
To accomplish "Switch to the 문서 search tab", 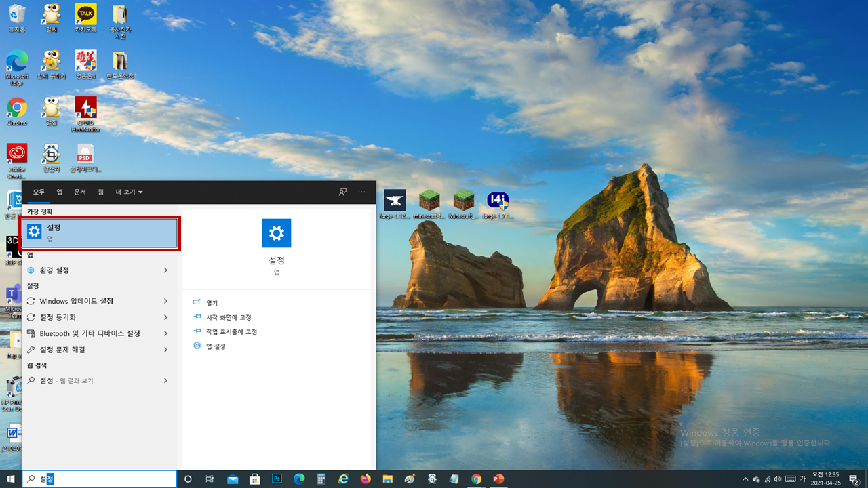I will pyautogui.click(x=80, y=192).
